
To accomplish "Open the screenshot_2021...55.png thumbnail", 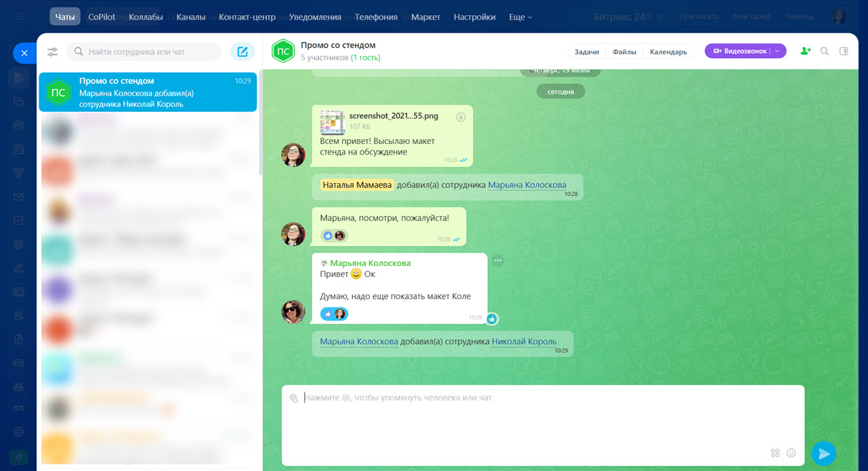I will point(333,122).
